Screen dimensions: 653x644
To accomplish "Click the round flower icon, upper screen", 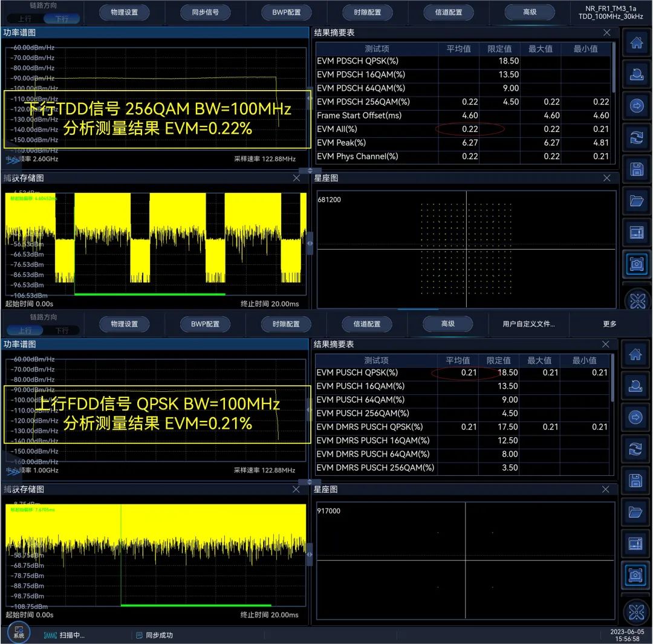I will (638, 300).
